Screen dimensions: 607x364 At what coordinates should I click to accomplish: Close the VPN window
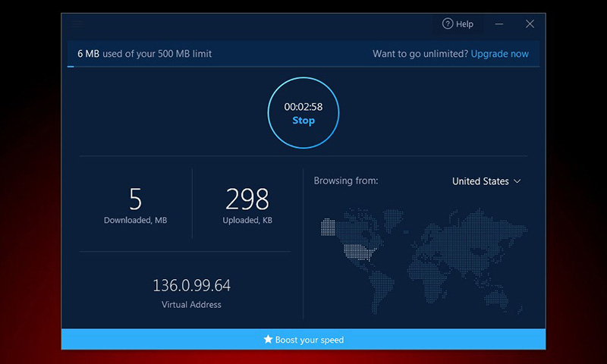tap(530, 24)
